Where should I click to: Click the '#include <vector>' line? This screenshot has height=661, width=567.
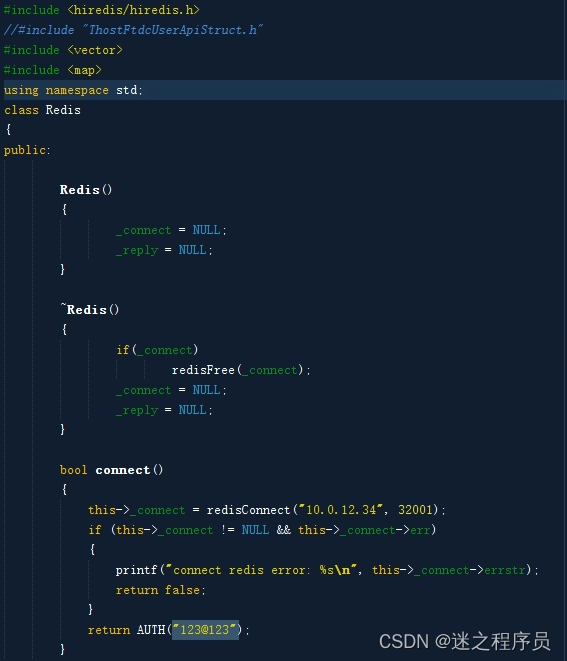tap(63, 50)
